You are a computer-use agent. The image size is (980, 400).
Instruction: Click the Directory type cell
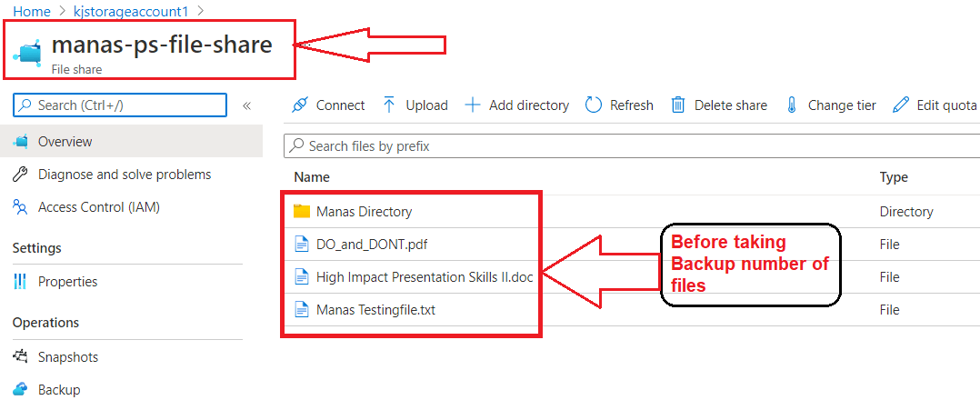pyautogui.click(x=905, y=211)
